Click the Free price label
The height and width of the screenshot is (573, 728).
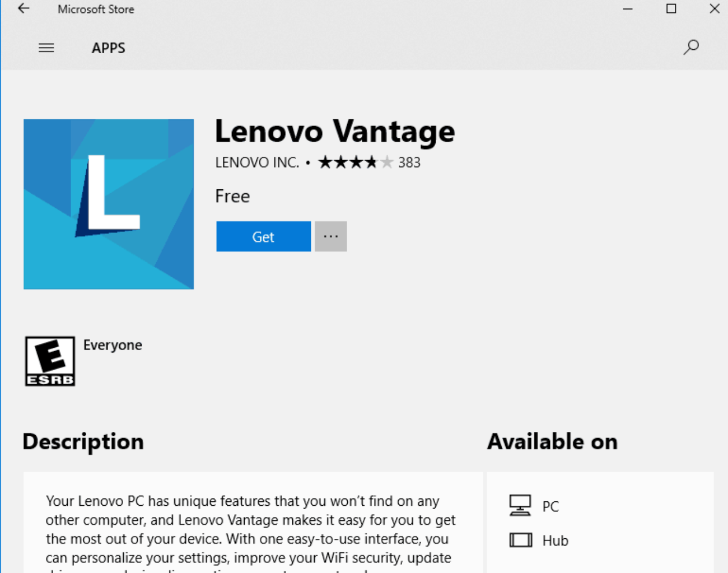coord(232,196)
